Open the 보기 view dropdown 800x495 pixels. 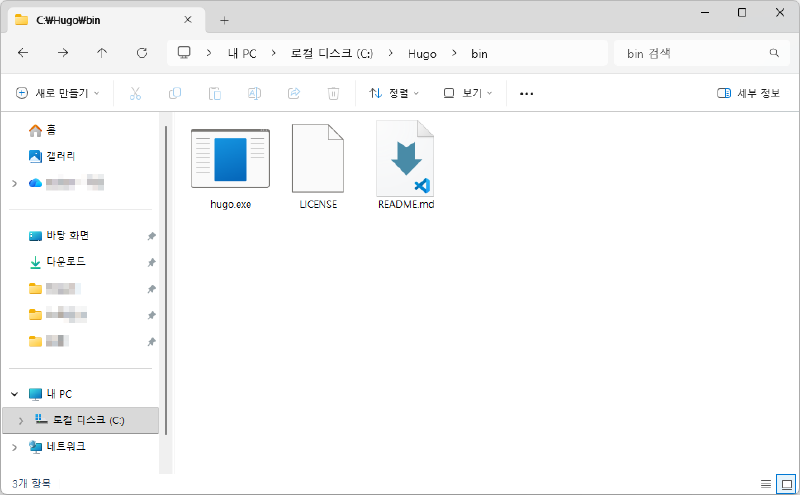(468, 93)
